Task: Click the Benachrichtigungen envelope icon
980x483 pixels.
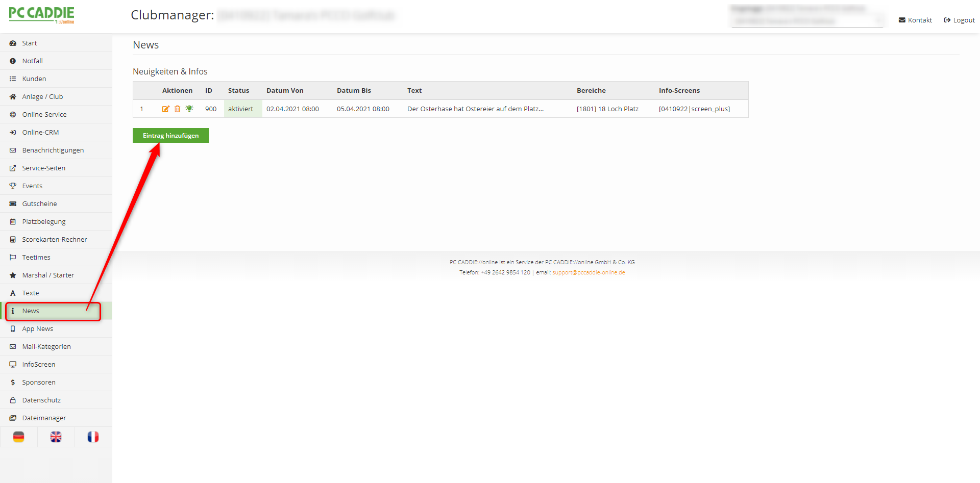Action: (x=13, y=150)
